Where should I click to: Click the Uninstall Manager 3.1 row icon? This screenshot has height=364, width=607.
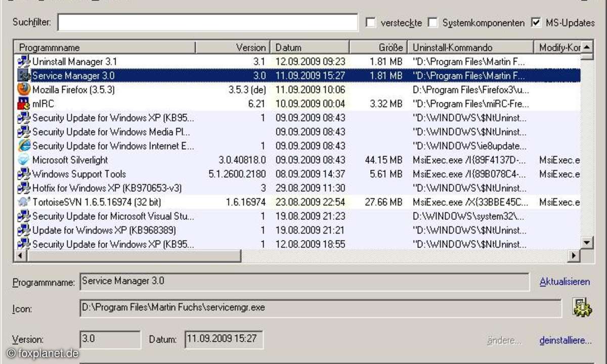click(24, 62)
